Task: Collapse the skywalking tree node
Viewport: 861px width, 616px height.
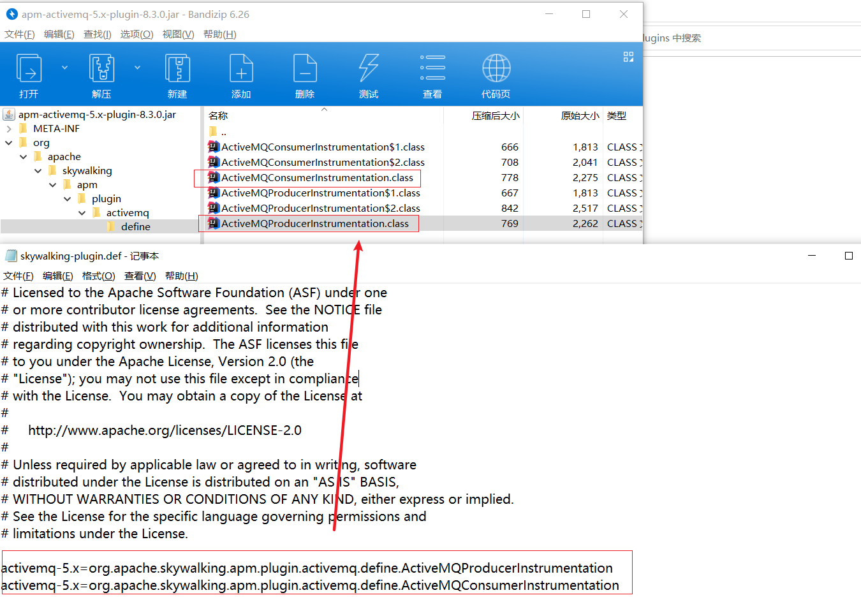Action: pyautogui.click(x=38, y=170)
